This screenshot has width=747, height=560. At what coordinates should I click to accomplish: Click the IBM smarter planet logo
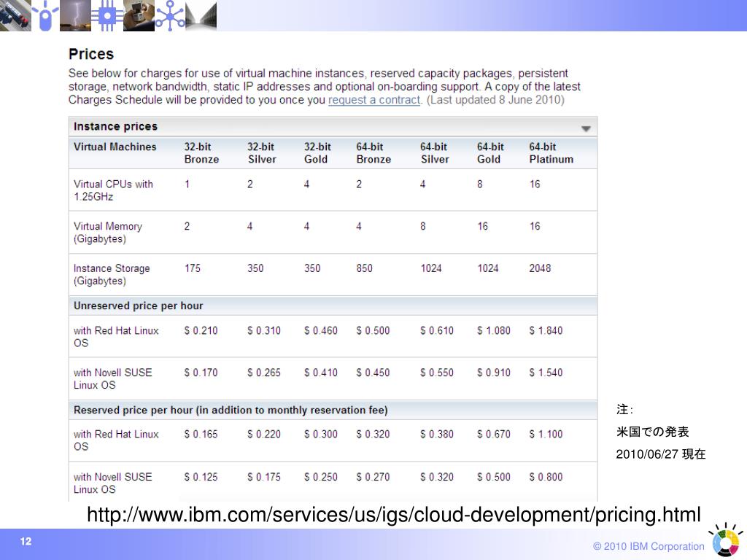pos(725,540)
